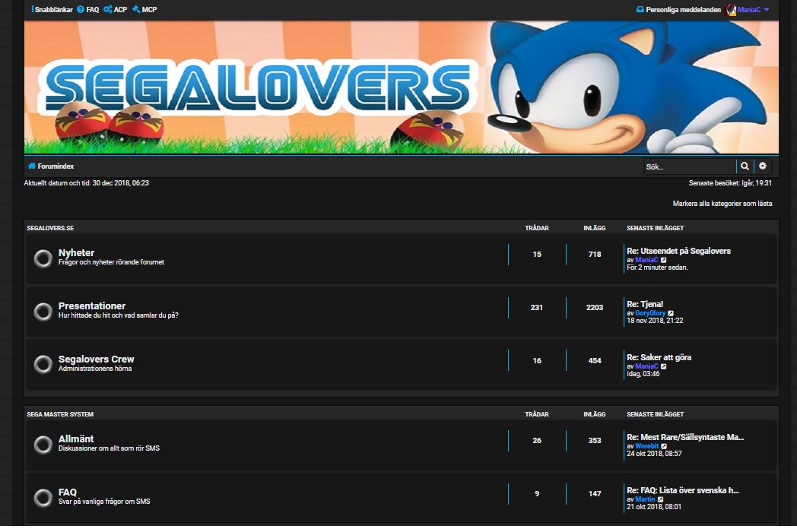This screenshot has width=797, height=532.
Task: Click the Presentationer post count 2203
Action: coord(594,307)
